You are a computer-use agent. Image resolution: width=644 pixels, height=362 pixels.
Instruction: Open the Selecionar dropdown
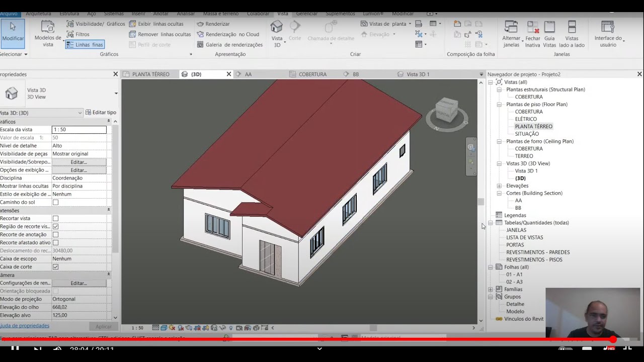[13, 54]
